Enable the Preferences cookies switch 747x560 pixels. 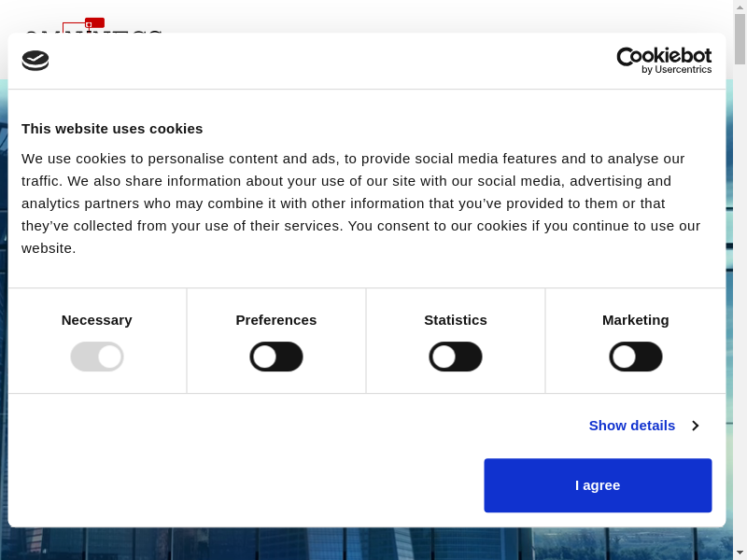pos(276,357)
